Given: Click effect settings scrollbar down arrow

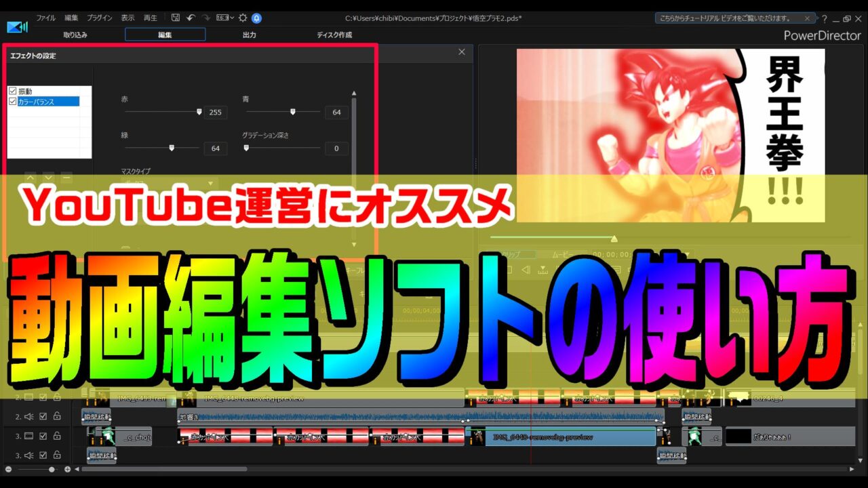Looking at the screenshot, I should 353,244.
